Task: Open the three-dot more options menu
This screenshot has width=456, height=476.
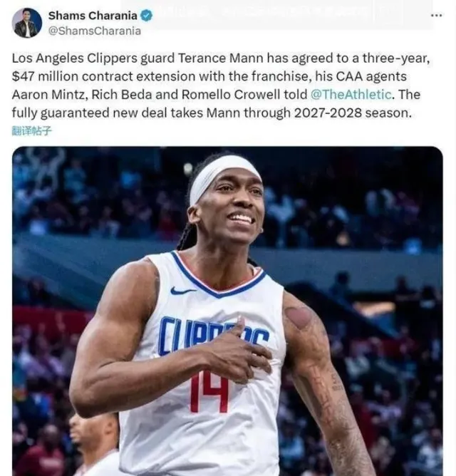Action: [x=436, y=15]
